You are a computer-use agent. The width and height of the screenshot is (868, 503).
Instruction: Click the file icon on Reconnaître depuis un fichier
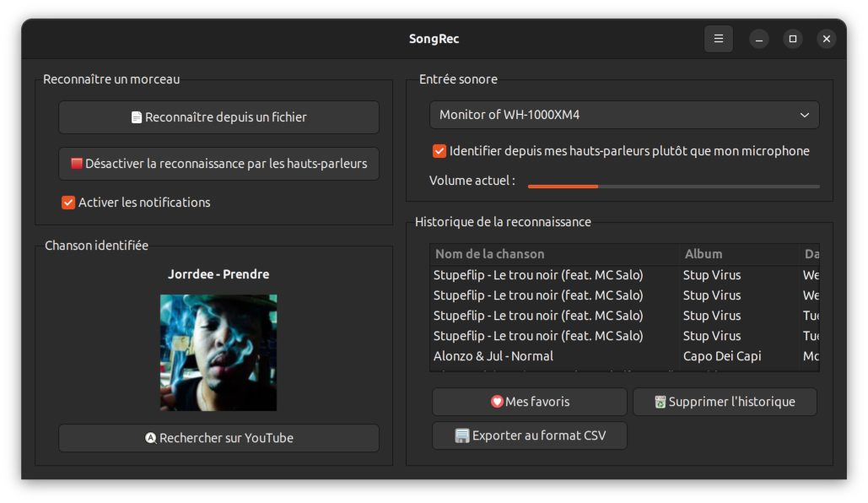pos(137,118)
